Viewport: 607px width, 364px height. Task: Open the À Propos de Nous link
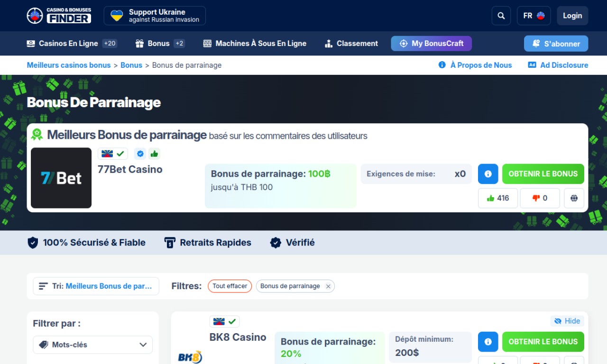[x=475, y=65]
